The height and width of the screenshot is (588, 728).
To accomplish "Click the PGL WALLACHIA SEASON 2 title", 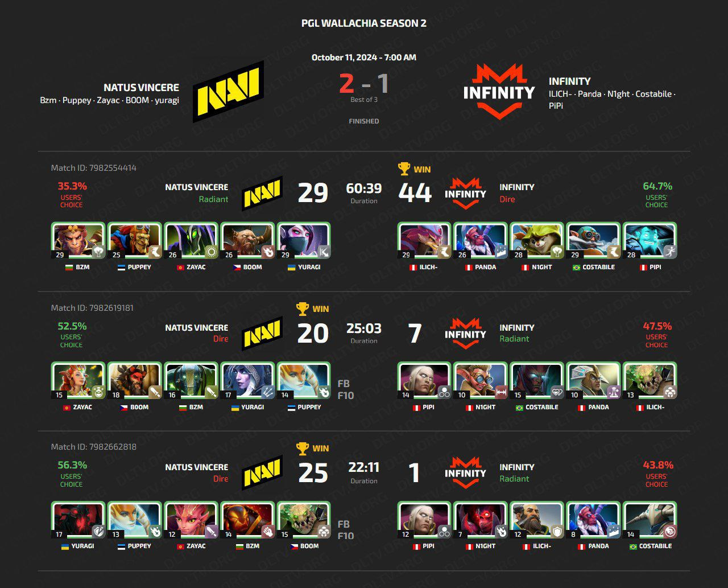I will (364, 23).
